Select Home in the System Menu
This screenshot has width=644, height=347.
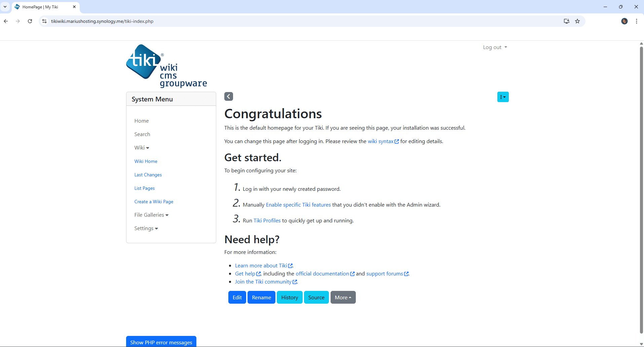click(141, 121)
